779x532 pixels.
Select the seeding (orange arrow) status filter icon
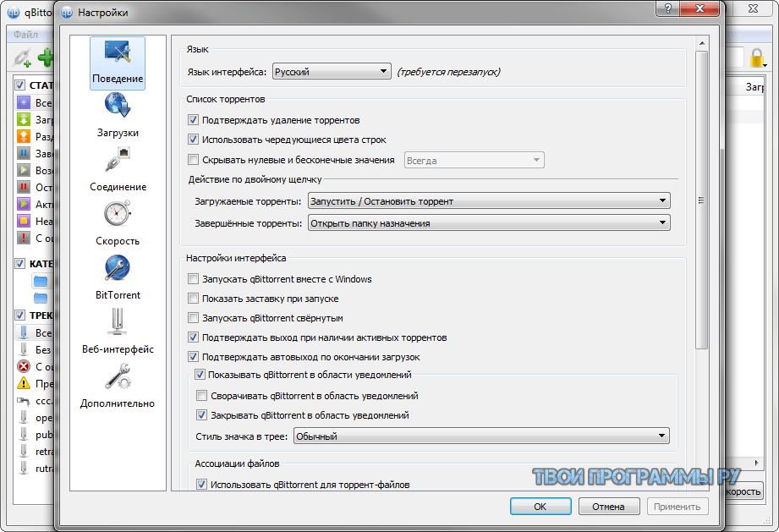[x=24, y=136]
